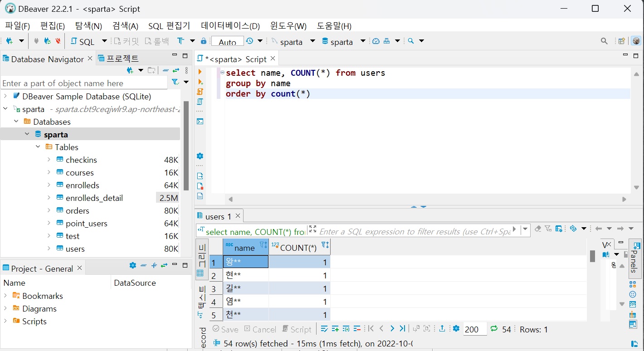Open the SQL 편집기 menu

click(x=169, y=26)
